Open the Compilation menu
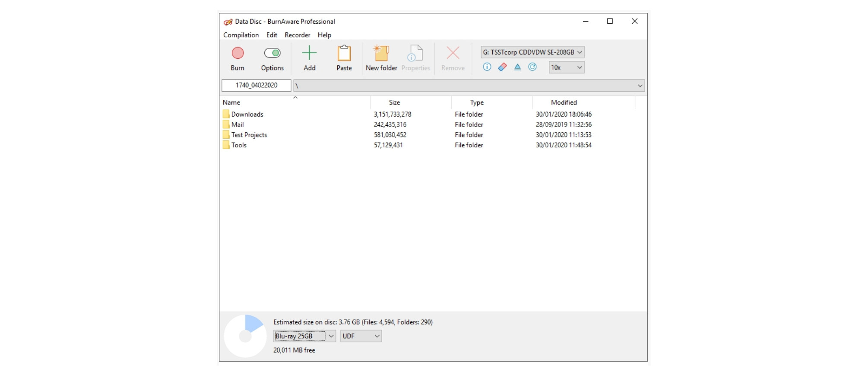 pyautogui.click(x=241, y=35)
